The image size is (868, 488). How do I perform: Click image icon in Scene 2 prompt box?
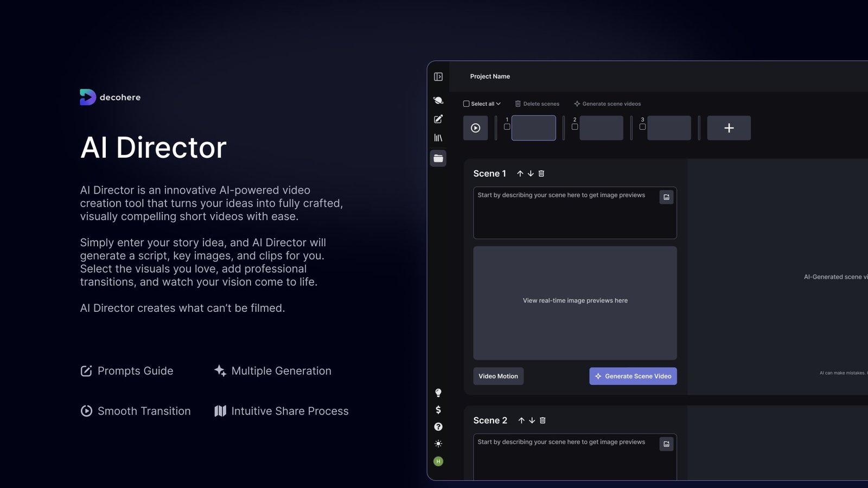coord(666,444)
